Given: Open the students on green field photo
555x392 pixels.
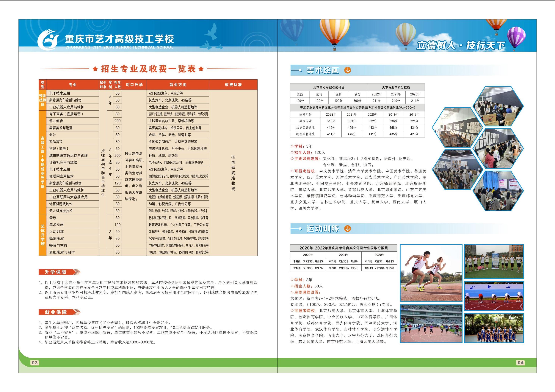Looking at the screenshot, I should click(494, 262).
